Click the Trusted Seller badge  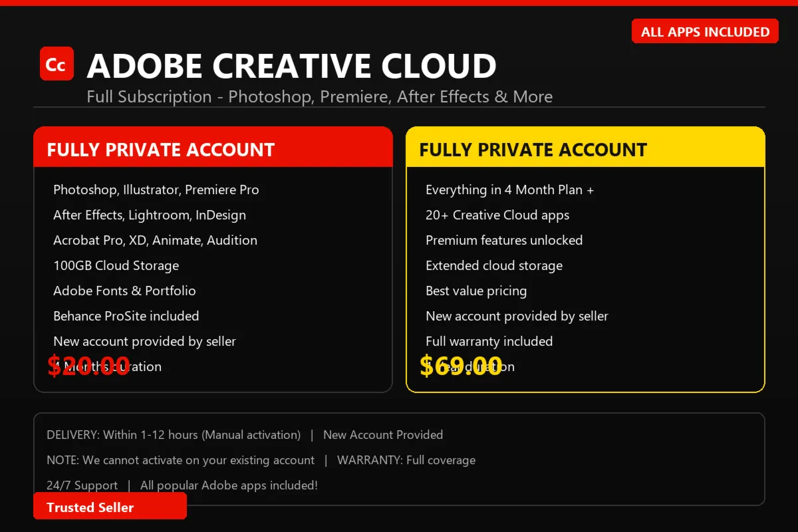point(110,507)
